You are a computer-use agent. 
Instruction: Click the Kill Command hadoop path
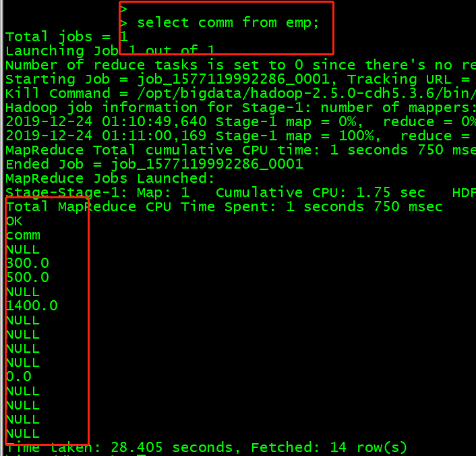306,93
